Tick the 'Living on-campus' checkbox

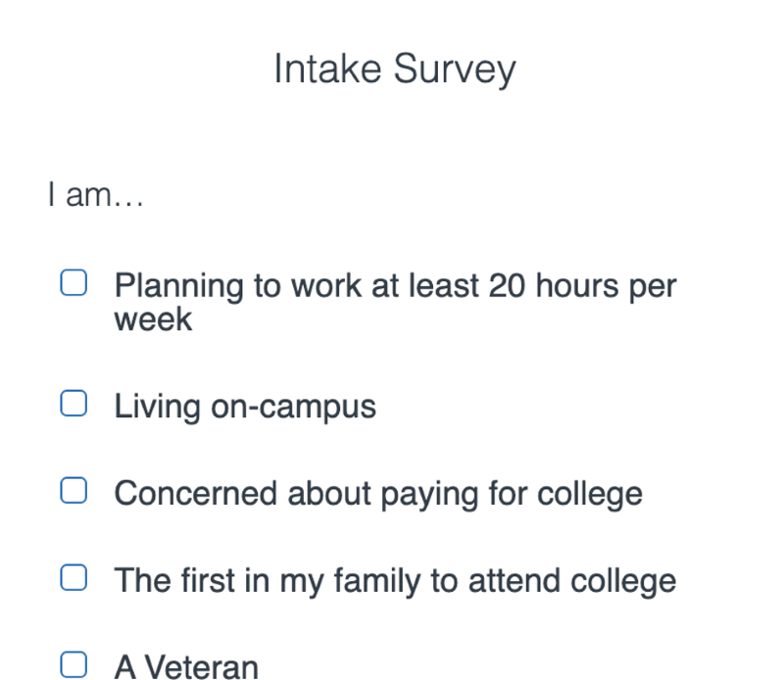(x=73, y=403)
